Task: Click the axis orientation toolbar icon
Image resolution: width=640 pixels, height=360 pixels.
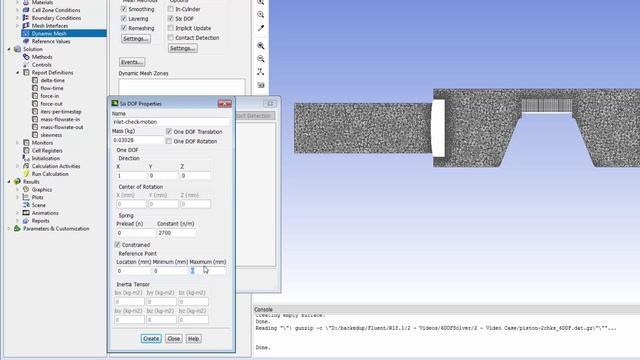Action: coord(260,72)
